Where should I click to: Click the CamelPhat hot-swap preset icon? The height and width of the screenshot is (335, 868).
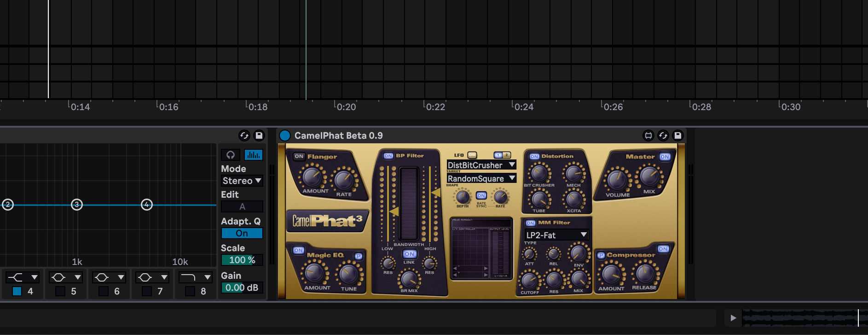pos(663,135)
